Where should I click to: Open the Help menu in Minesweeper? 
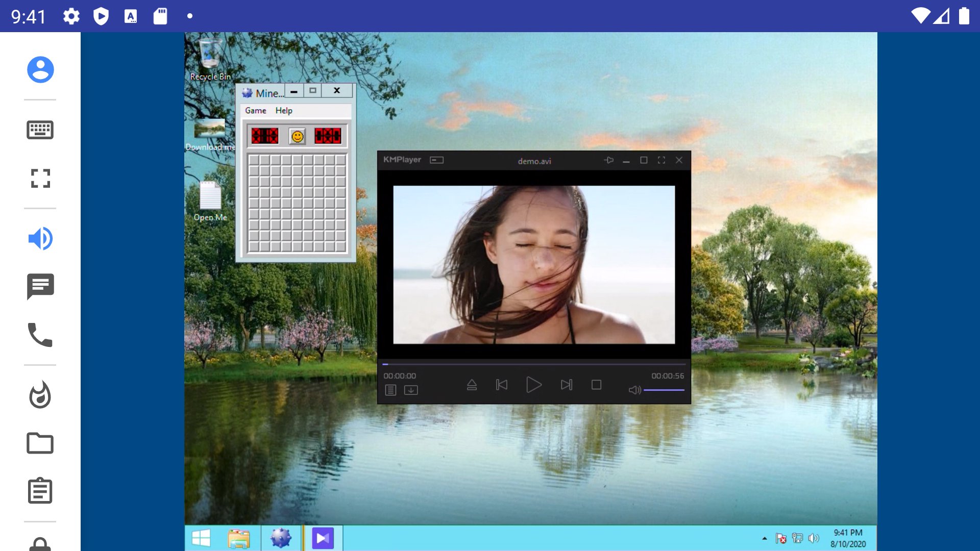coord(284,111)
